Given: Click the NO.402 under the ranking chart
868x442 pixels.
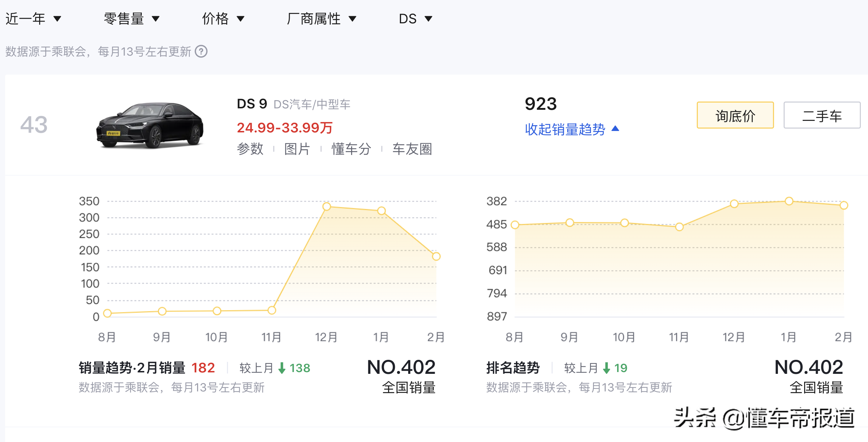Looking at the screenshot, I should click(809, 367).
